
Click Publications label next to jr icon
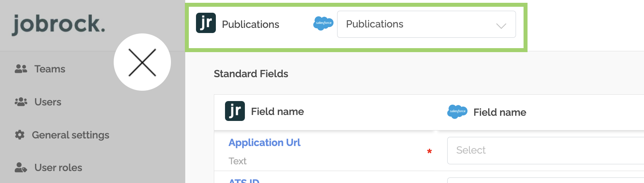(x=250, y=24)
